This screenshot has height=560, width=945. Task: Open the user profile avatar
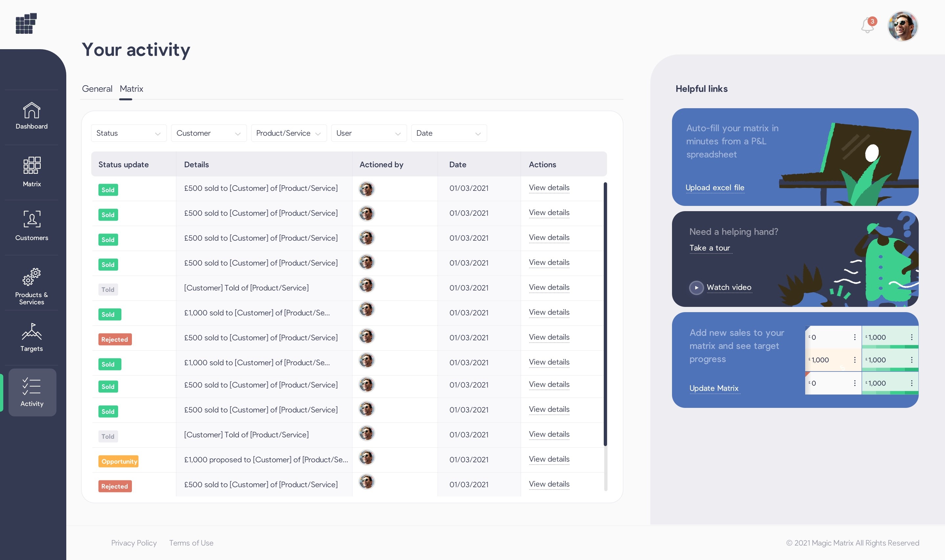pyautogui.click(x=902, y=26)
